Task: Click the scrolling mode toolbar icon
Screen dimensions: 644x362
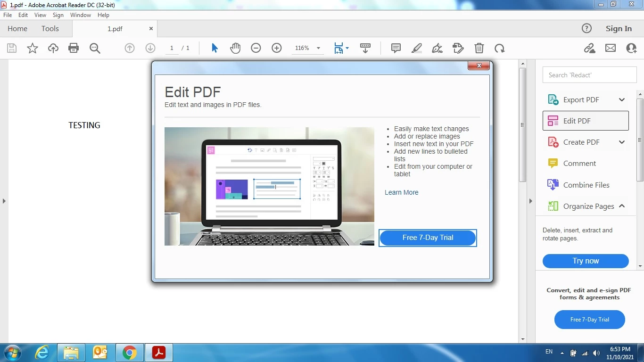Action: pos(365,48)
